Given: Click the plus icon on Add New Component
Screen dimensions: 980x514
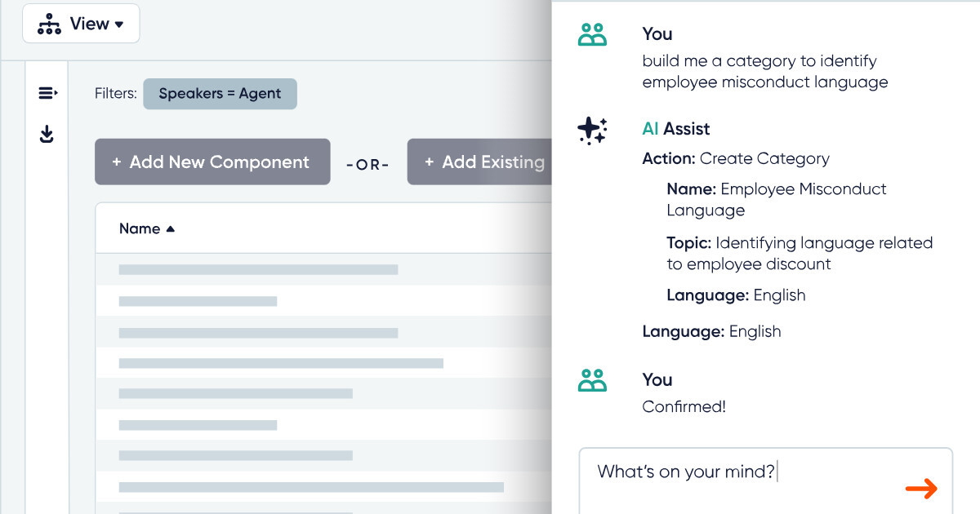Looking at the screenshot, I should 117,162.
